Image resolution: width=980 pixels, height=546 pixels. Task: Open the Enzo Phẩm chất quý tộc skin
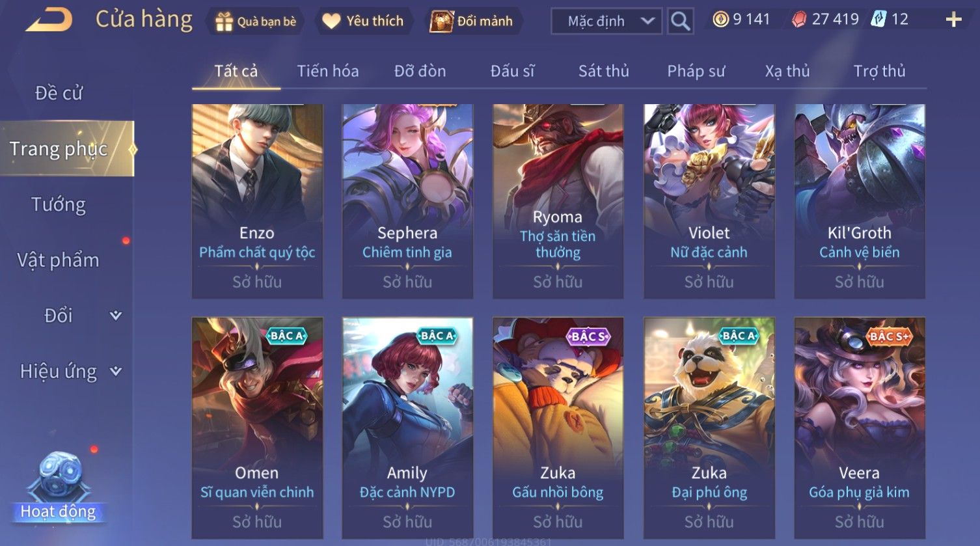tap(257, 201)
